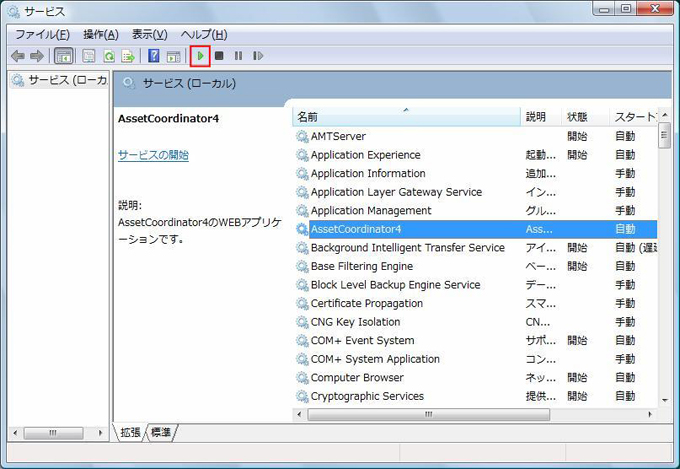Click the service list horizontal scrollbar thumb
This screenshot has width=680, height=469.
tap(428, 415)
